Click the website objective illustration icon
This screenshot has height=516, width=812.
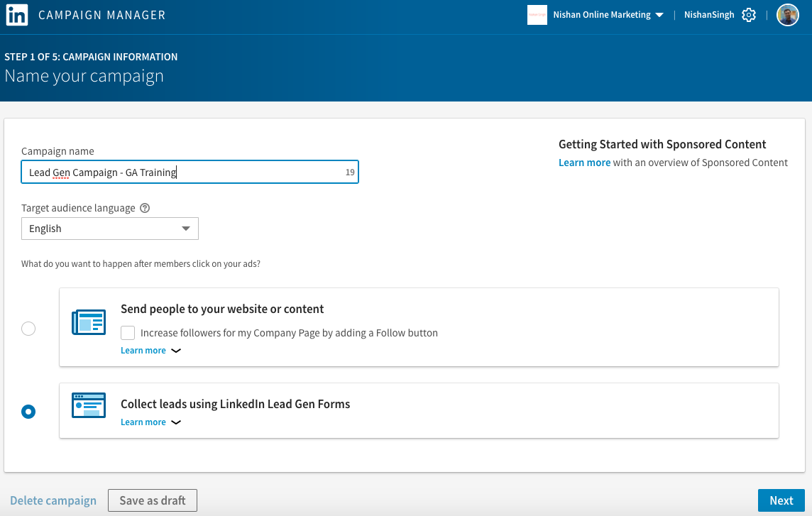coord(88,322)
